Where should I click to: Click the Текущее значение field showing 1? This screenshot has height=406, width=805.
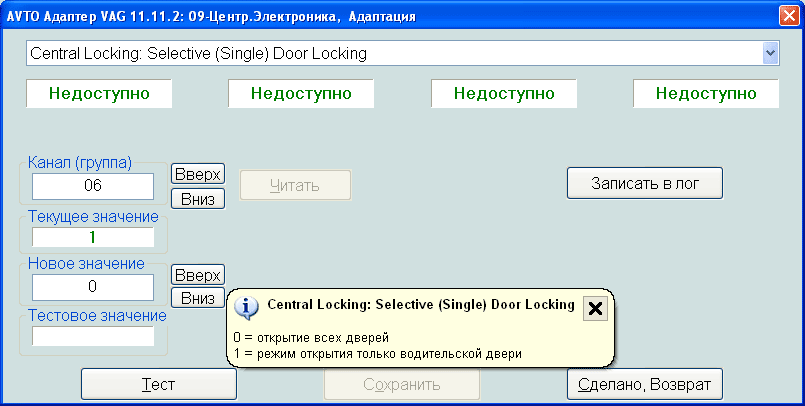pos(92,237)
